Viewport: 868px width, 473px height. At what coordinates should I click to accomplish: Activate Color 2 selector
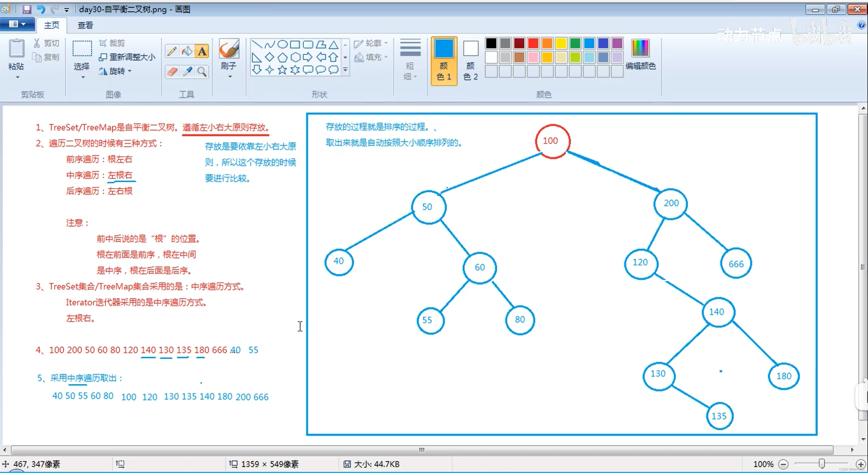pos(470,61)
